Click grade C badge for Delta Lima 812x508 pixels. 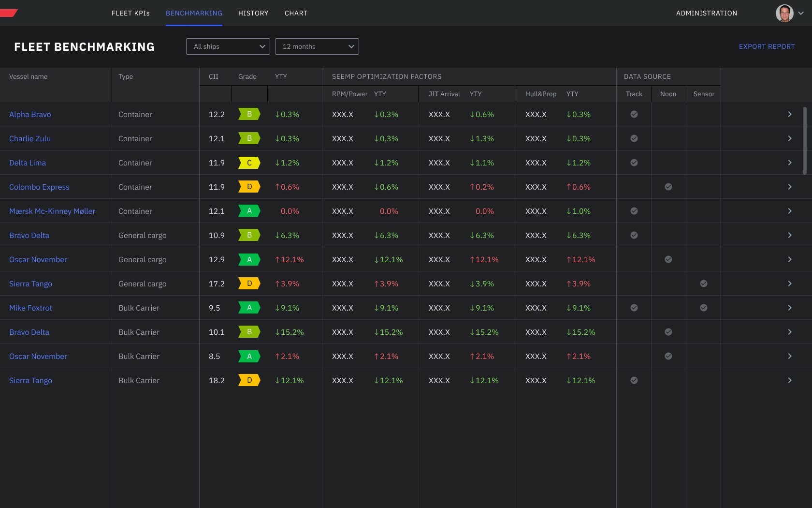point(249,163)
